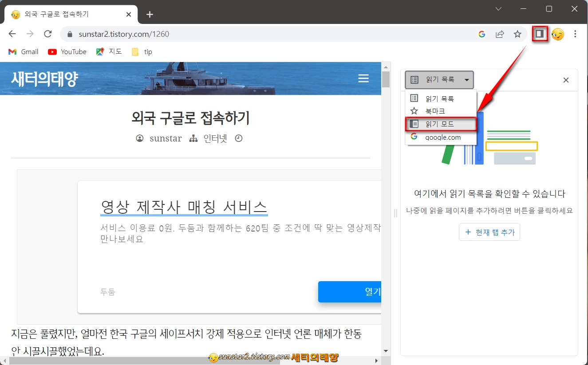Bookmark this page with the star icon
This screenshot has height=365, width=588.
(x=517, y=34)
